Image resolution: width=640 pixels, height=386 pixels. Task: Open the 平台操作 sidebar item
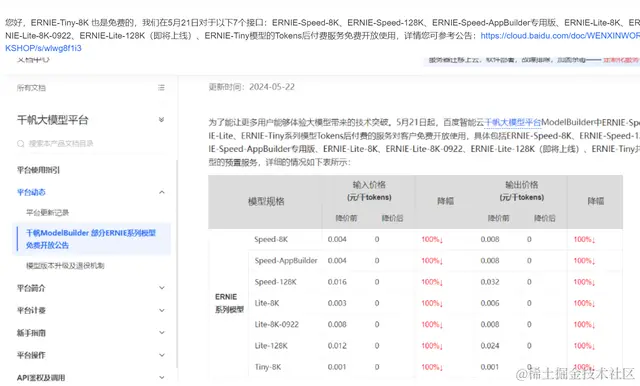(x=31, y=355)
